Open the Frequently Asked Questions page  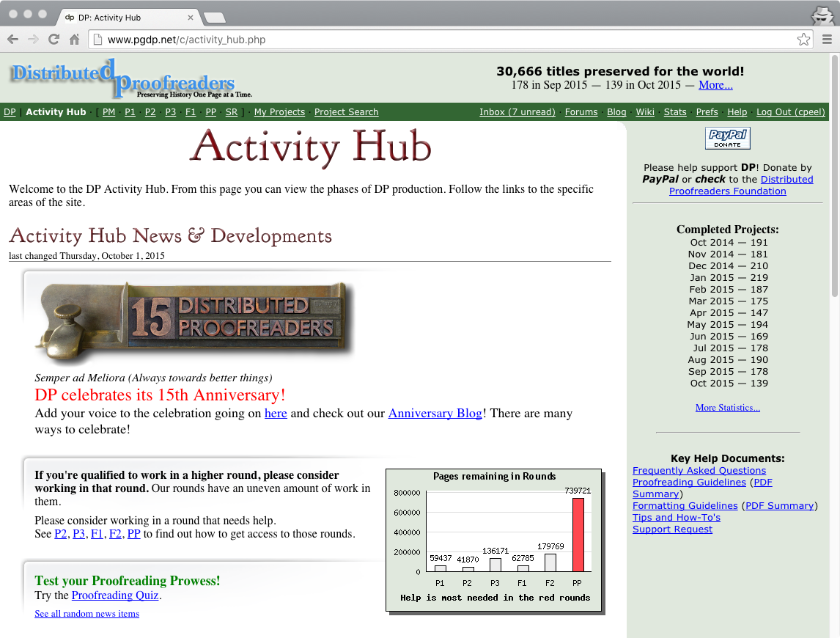coord(699,470)
